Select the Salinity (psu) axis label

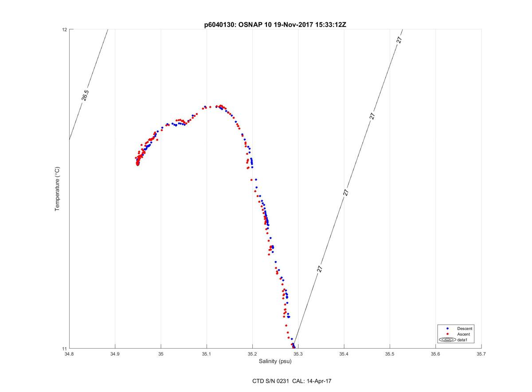[x=275, y=361]
